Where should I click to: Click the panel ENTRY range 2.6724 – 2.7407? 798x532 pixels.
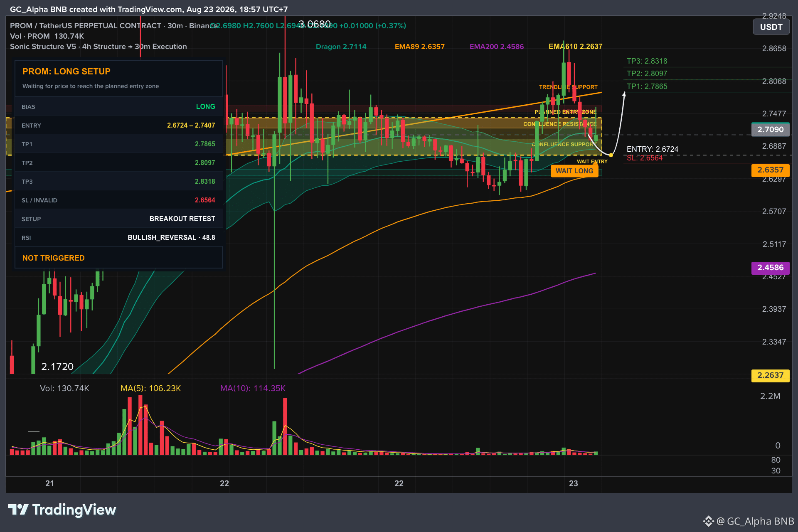click(191, 126)
